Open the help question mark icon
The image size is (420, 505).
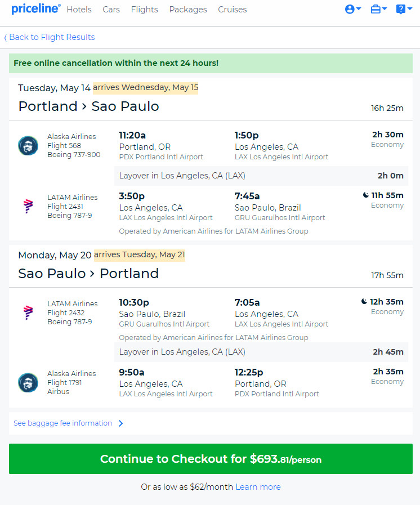click(x=400, y=10)
